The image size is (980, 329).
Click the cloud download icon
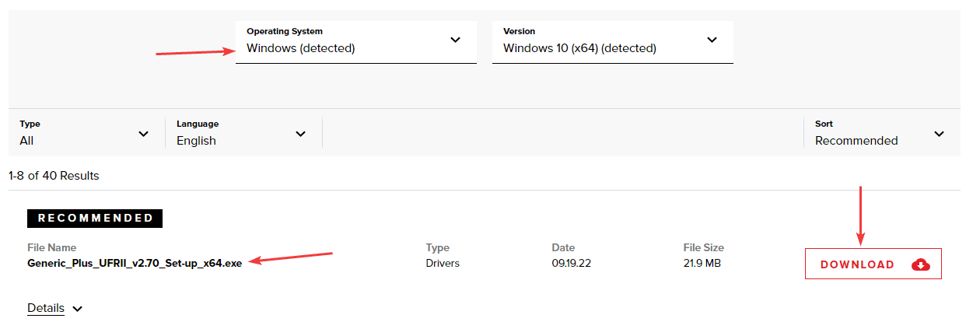point(921,264)
